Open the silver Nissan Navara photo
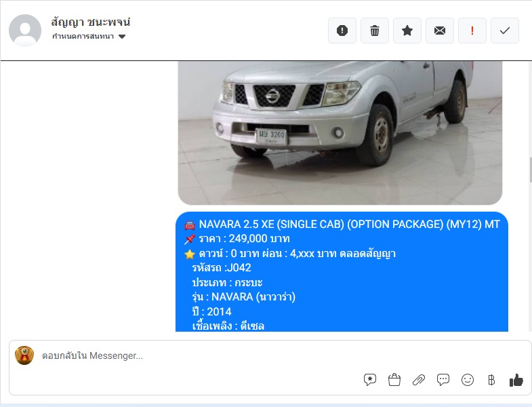532x407 pixels. [340, 133]
